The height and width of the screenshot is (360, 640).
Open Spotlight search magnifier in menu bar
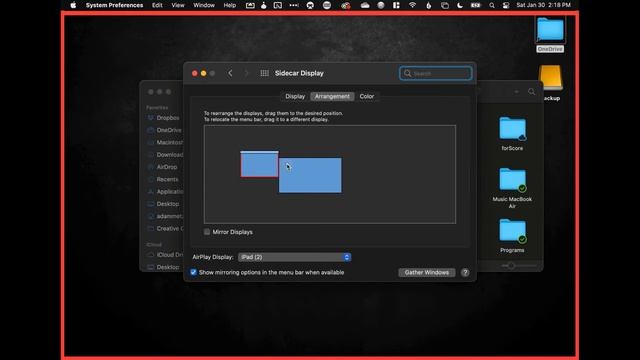pos(492,5)
